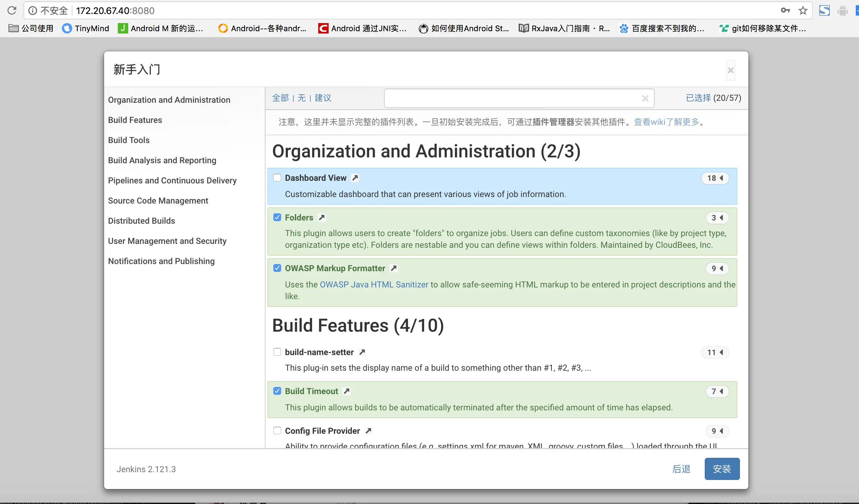Expand OWASP Markup Formatter dependency count 9

tap(717, 268)
